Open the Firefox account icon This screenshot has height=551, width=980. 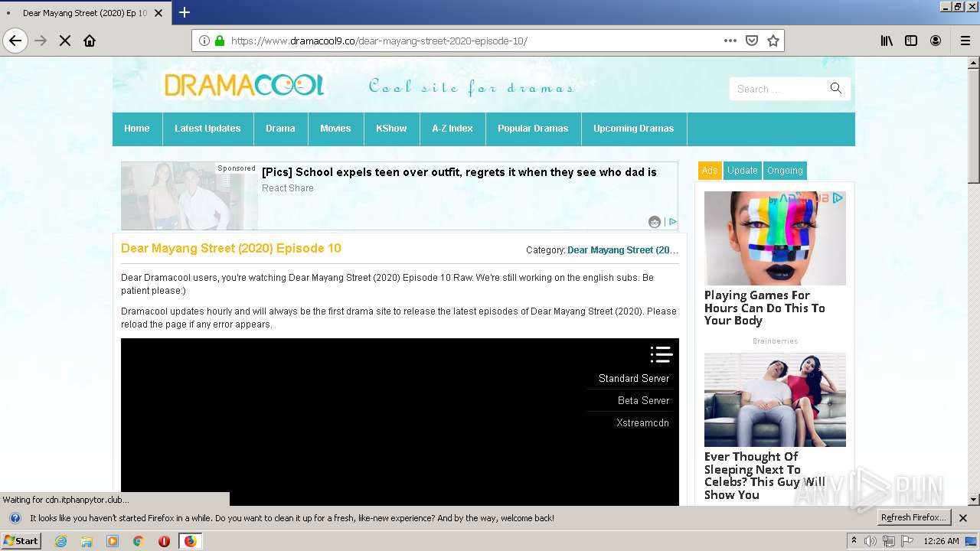coord(936,41)
